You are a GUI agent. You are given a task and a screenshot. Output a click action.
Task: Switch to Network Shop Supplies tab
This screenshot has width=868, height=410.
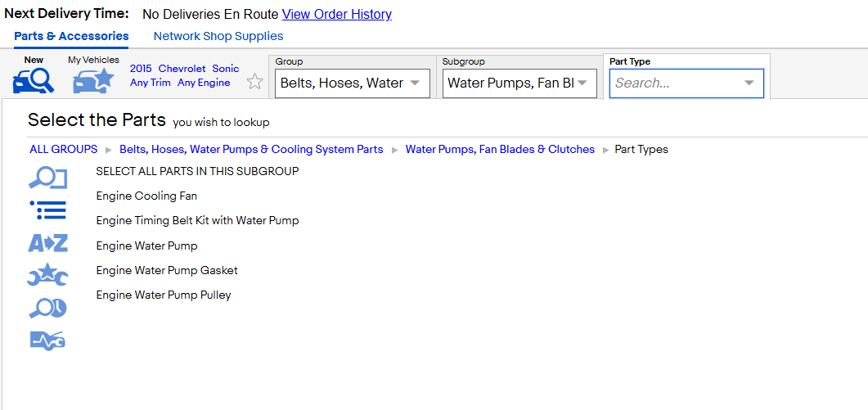[x=218, y=36]
